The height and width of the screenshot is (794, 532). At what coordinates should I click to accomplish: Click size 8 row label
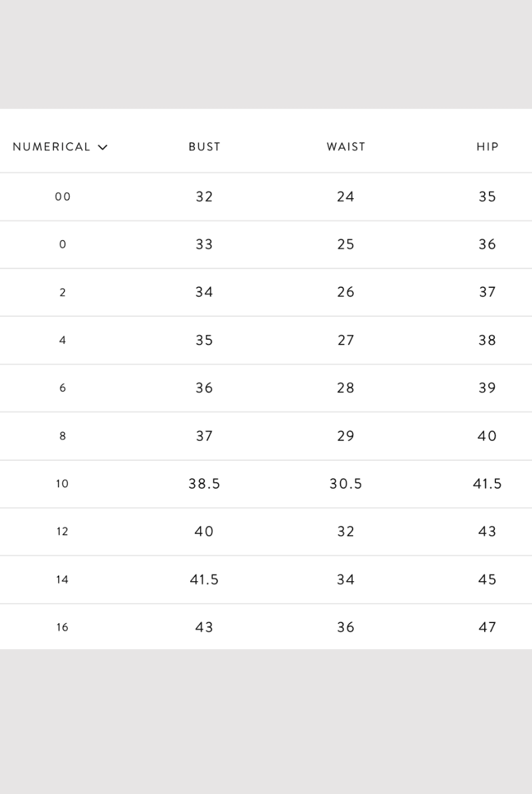click(x=63, y=436)
